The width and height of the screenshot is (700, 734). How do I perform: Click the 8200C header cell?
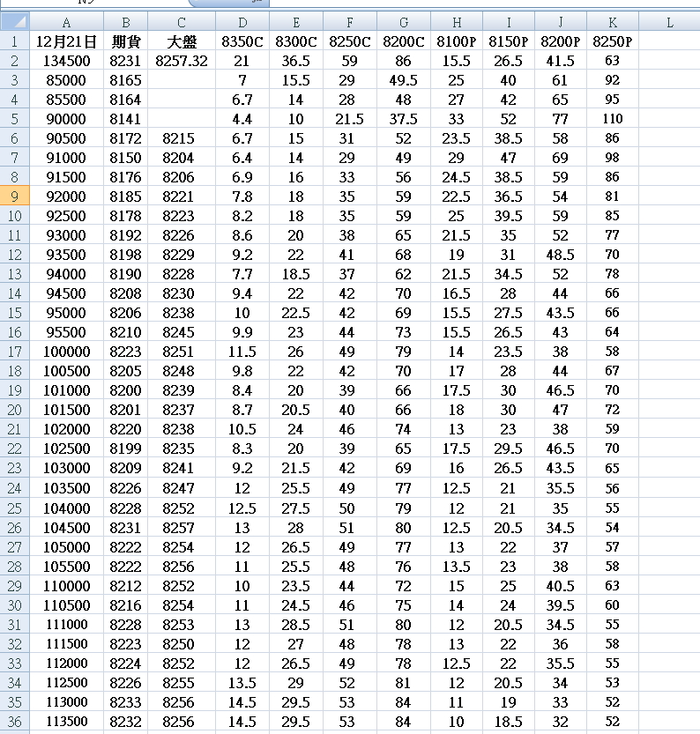pos(404,41)
